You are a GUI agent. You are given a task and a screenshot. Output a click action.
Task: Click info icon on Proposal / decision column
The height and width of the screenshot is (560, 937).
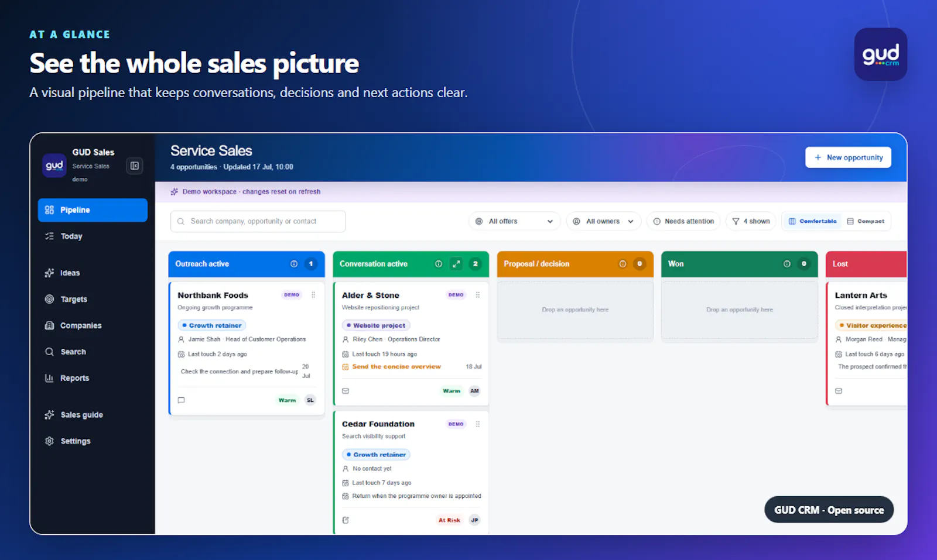tap(623, 264)
